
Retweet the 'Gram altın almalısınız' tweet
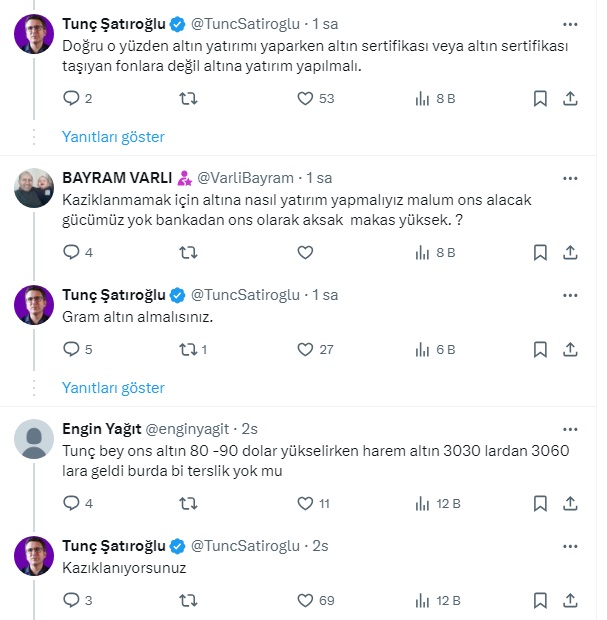pos(187,350)
